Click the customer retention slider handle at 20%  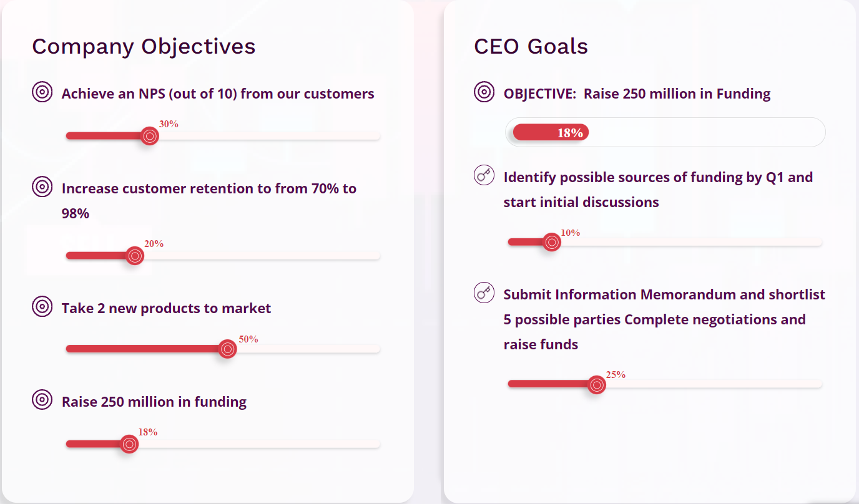click(134, 255)
